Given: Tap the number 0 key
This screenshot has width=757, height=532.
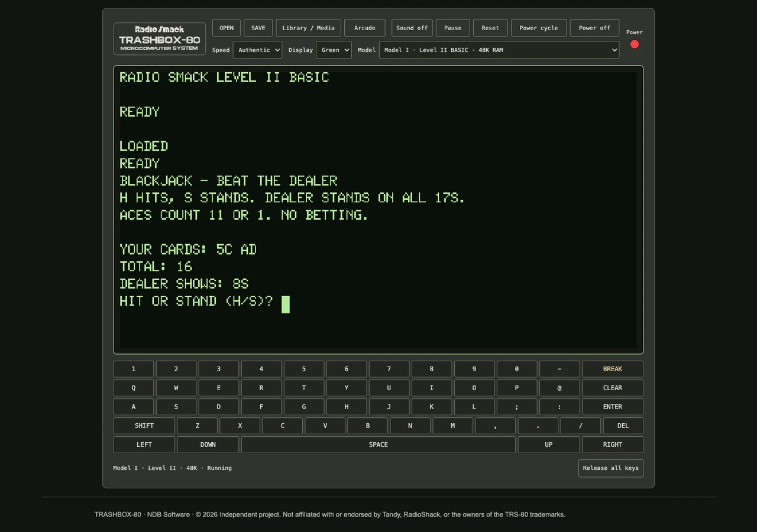Looking at the screenshot, I should [x=517, y=369].
